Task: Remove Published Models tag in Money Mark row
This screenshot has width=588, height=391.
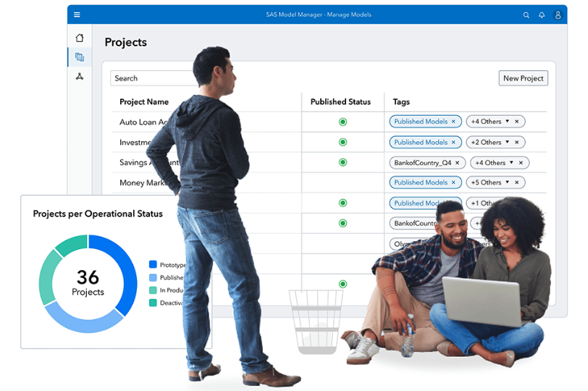Action: click(x=453, y=182)
